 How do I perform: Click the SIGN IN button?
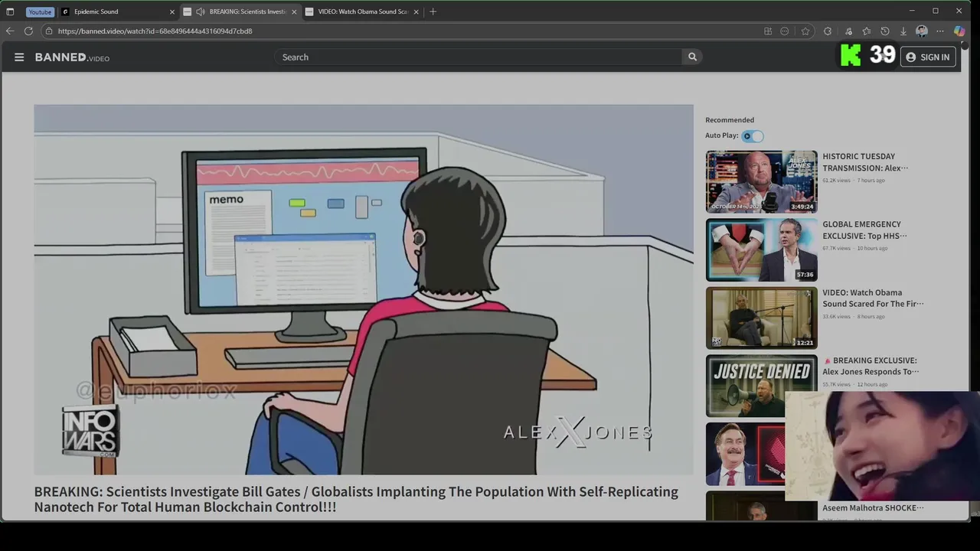(x=928, y=57)
